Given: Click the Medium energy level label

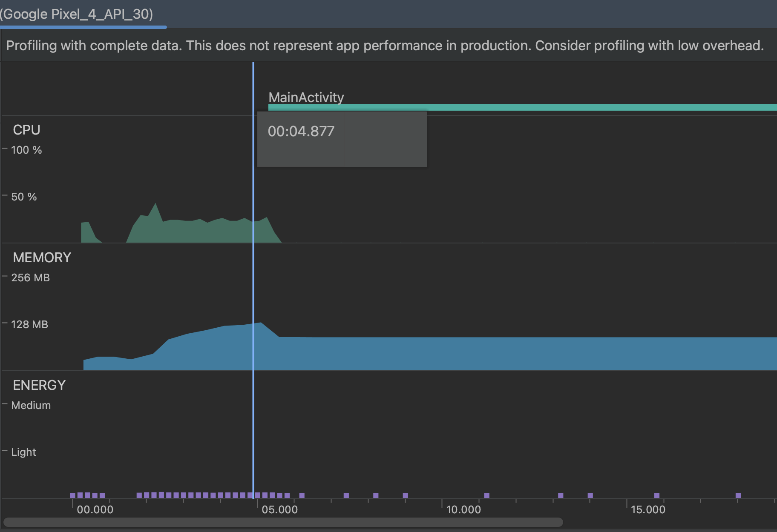Looking at the screenshot, I should pyautogui.click(x=31, y=405).
